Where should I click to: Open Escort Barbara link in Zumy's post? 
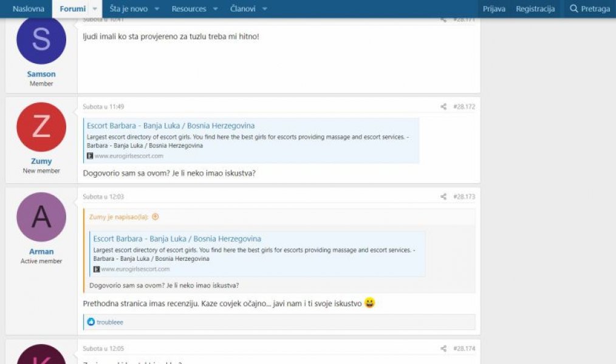(171, 126)
